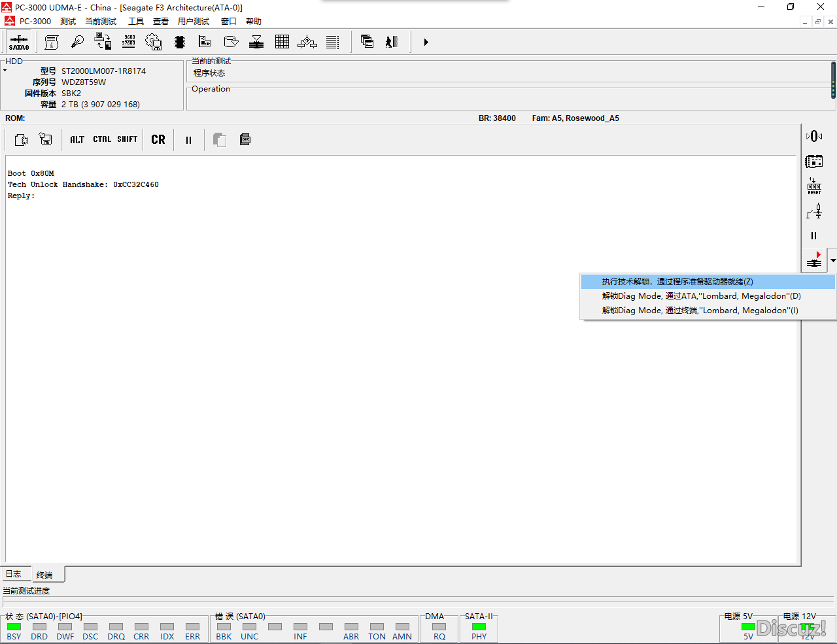Click the cascaded windows icon
837x644 pixels.
[x=367, y=42]
